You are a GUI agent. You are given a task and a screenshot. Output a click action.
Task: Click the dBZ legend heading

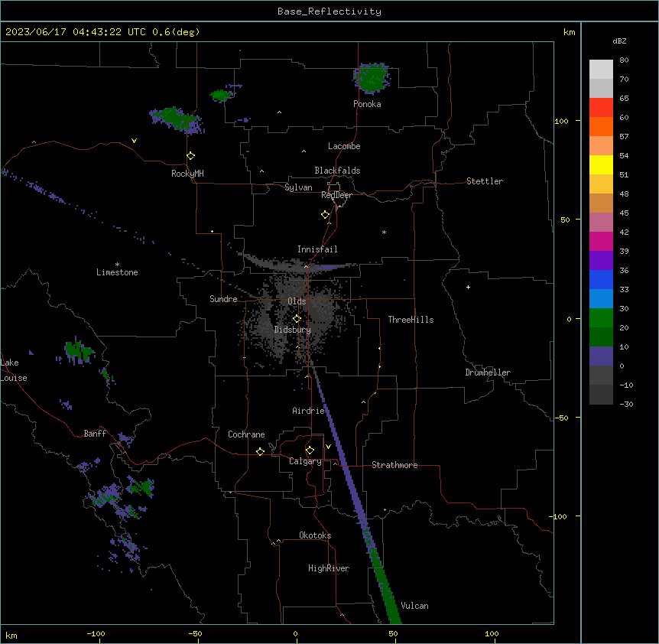click(x=619, y=41)
